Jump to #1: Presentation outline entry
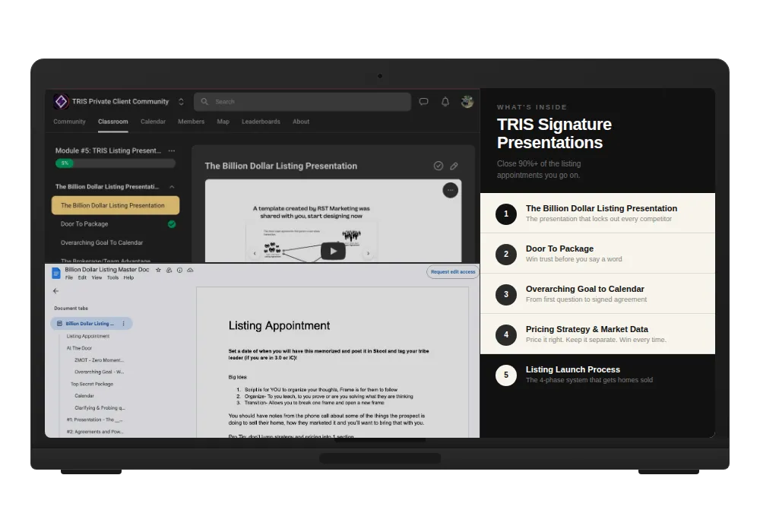 (94, 420)
